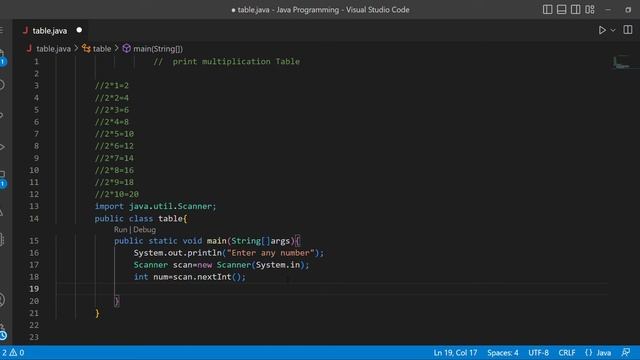Change indentation via Spaces: 4

[502, 353]
